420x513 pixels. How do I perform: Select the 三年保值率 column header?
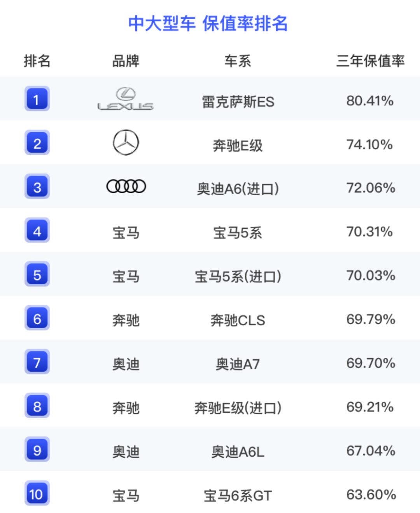370,61
